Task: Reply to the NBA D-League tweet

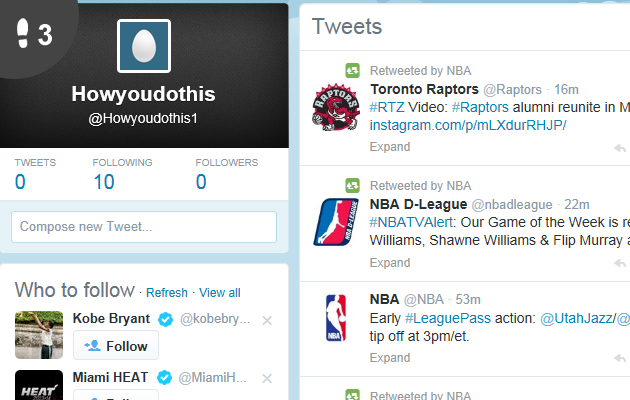Action: point(620,263)
